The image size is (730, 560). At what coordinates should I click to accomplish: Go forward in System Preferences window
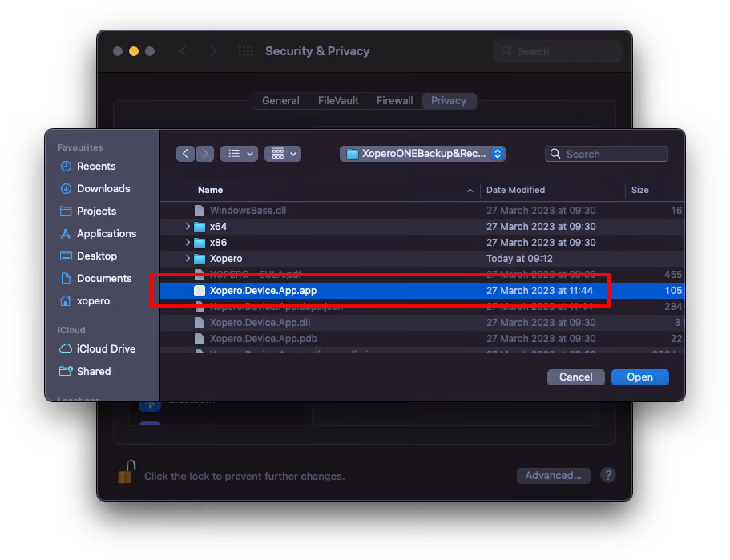pyautogui.click(x=212, y=51)
